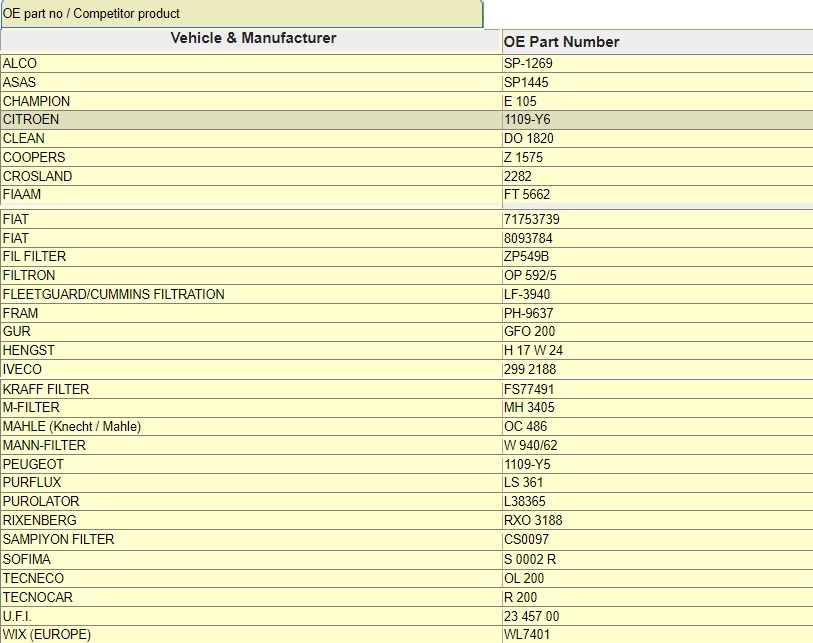
Task: Click part number DO 1820
Action: [528, 138]
